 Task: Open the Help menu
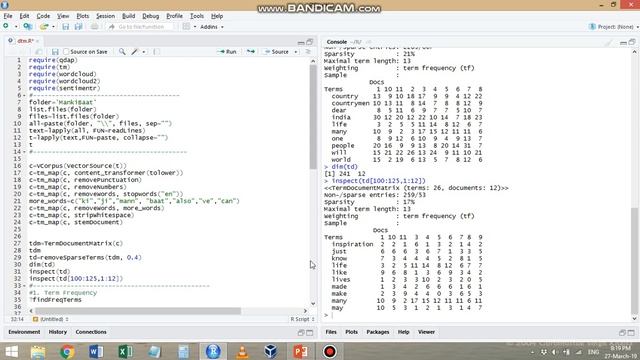pyautogui.click(x=217, y=16)
